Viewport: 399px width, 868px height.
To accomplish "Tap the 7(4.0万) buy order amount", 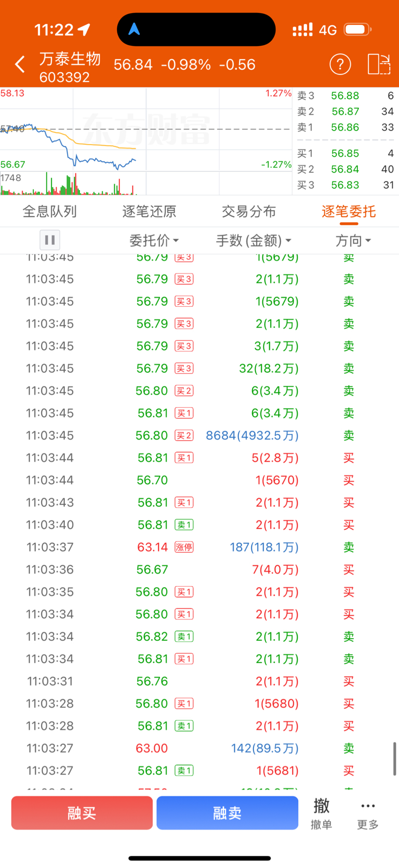I will (275, 569).
